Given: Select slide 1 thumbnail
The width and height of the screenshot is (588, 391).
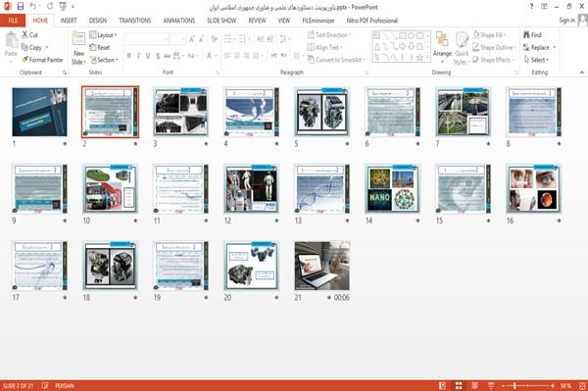Looking at the screenshot, I should click(x=40, y=112).
